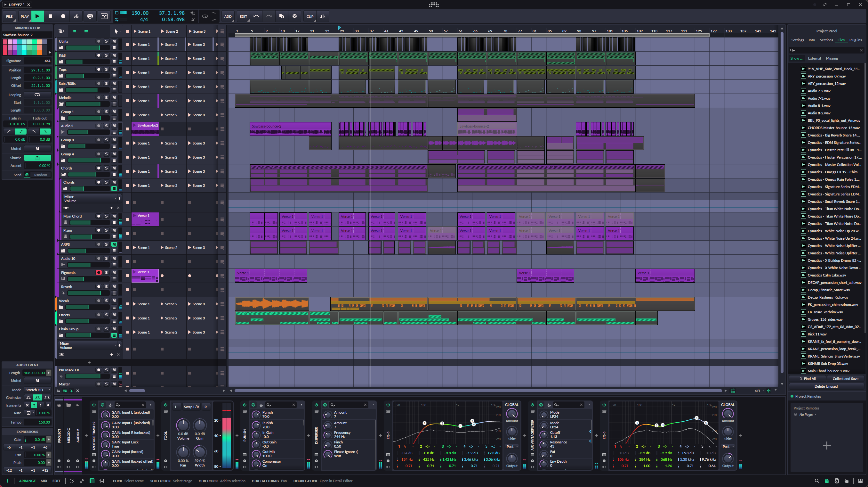Unmute the ARPS track
Viewport: 868px width, 487px height.
(x=114, y=244)
